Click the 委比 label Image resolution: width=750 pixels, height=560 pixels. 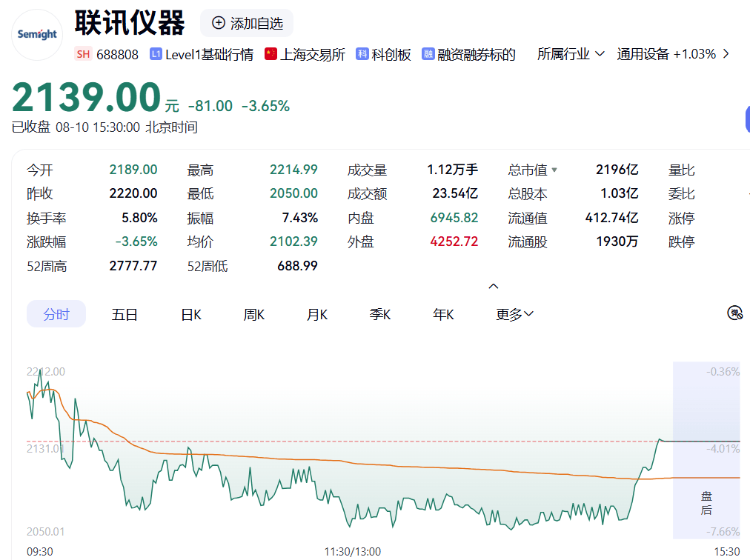click(x=682, y=193)
